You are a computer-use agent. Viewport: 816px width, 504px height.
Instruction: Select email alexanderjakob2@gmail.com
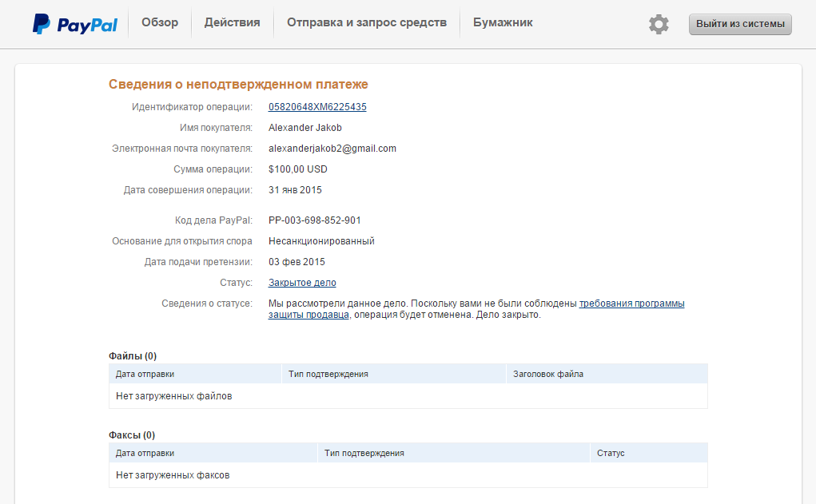point(332,149)
